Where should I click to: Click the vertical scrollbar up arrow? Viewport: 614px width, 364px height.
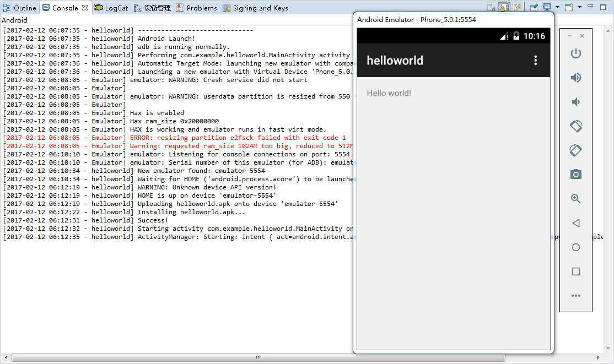(x=608, y=30)
